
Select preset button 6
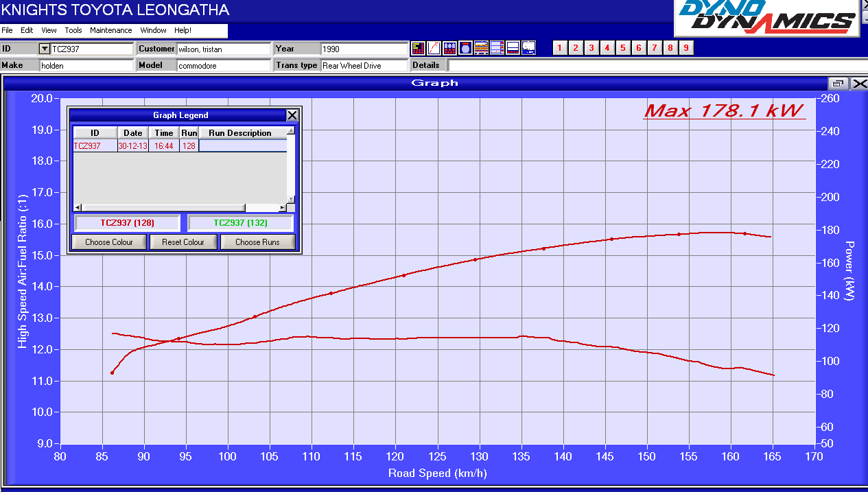(x=639, y=47)
